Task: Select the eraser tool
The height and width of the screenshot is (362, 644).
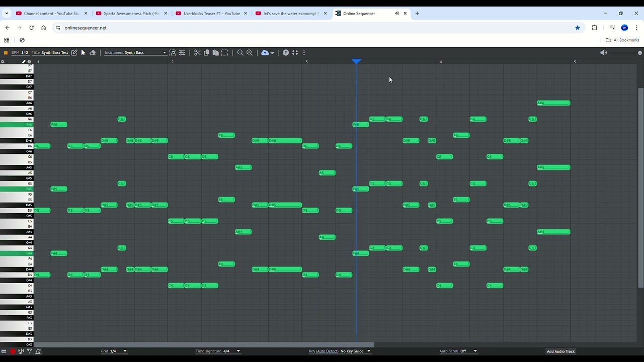Action: pyautogui.click(x=93, y=52)
